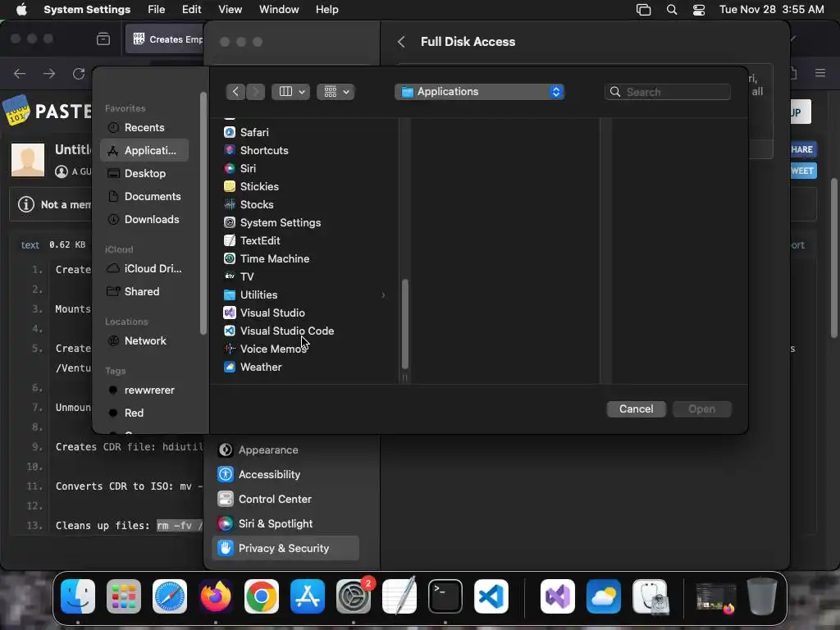Screen dimensions: 840x630
Task: Go forward in the file dialog
Action: pyautogui.click(x=256, y=92)
